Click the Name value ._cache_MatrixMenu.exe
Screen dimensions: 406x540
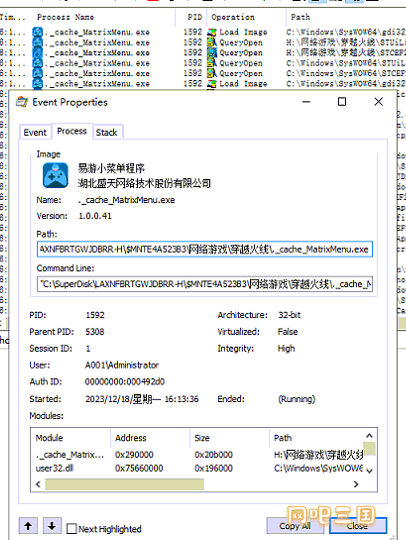(127, 200)
